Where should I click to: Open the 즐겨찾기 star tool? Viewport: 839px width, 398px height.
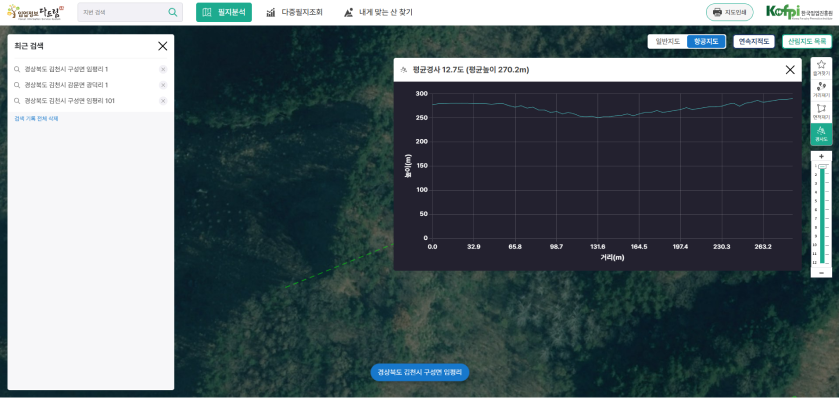(x=821, y=67)
